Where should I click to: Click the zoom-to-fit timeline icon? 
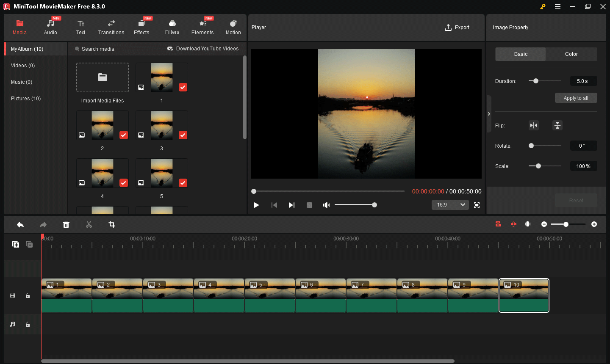coord(528,224)
